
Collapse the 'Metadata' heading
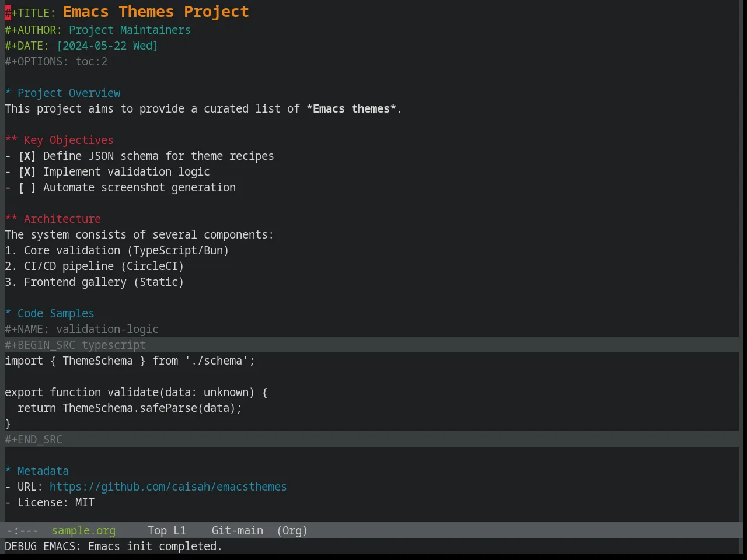point(37,471)
